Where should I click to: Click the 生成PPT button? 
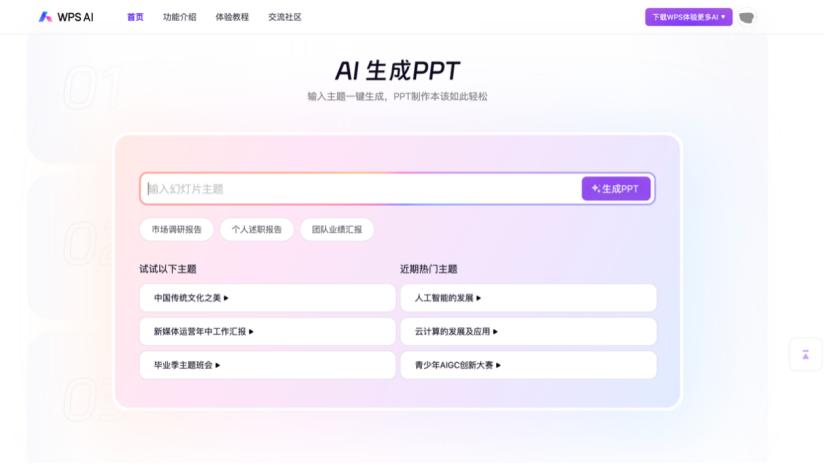(616, 189)
